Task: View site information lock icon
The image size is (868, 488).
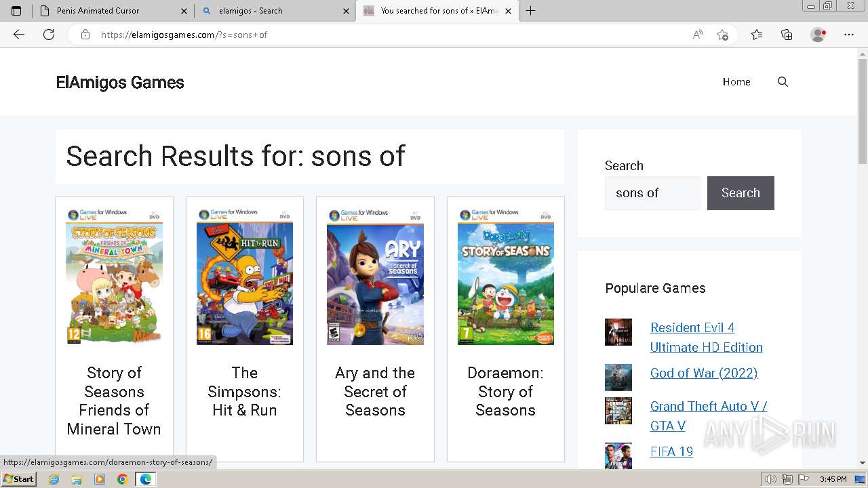Action: point(85,35)
